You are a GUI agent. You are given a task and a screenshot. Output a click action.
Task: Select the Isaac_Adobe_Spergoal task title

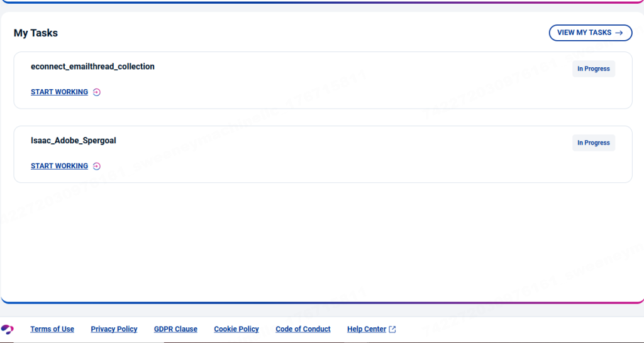[x=74, y=141]
